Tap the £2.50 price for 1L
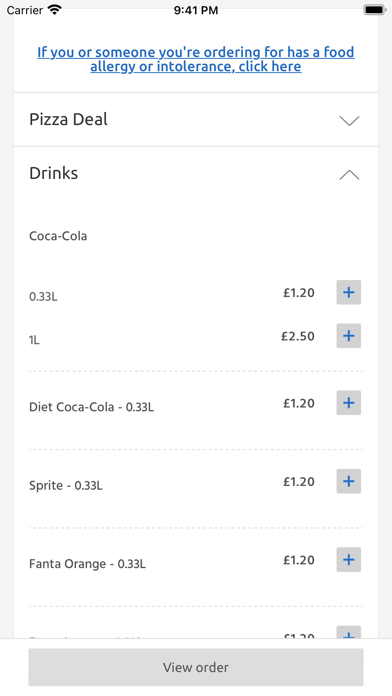The image size is (392, 696). tap(298, 336)
